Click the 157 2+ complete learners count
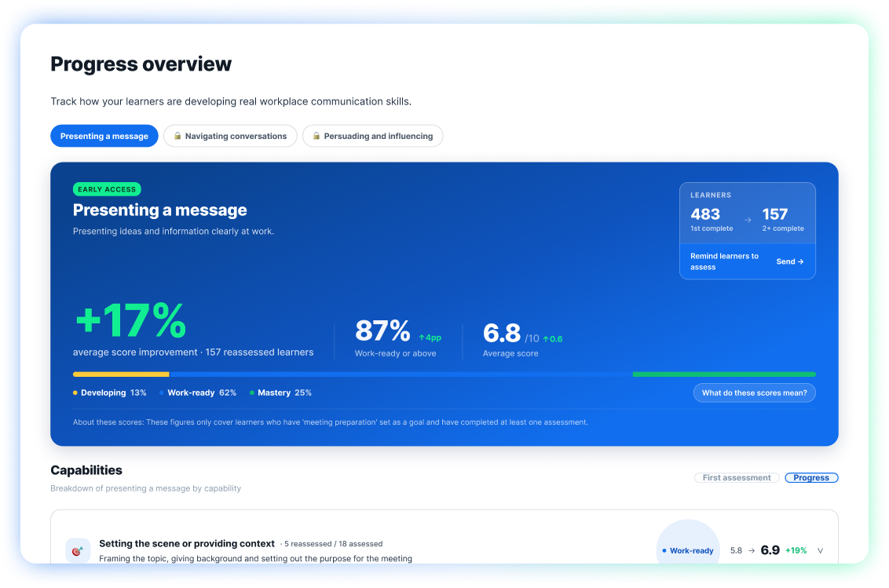 point(782,220)
